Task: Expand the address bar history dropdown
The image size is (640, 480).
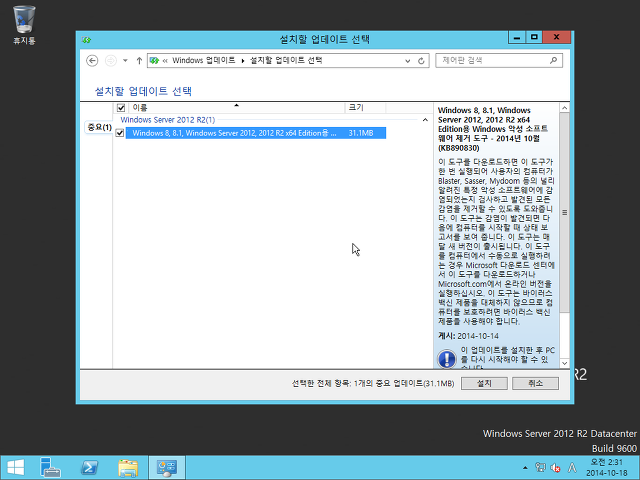Action: tap(407, 61)
